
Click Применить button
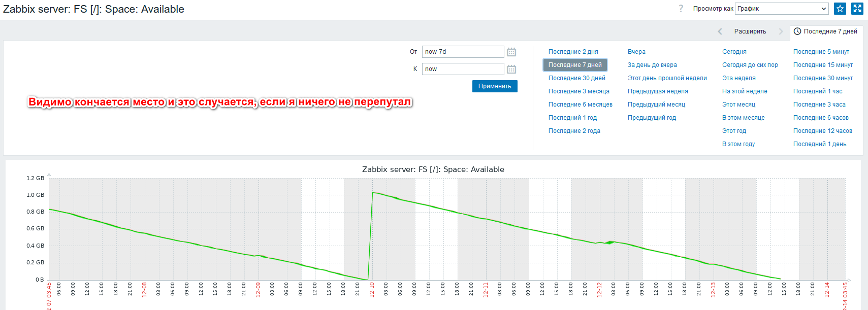pos(495,86)
